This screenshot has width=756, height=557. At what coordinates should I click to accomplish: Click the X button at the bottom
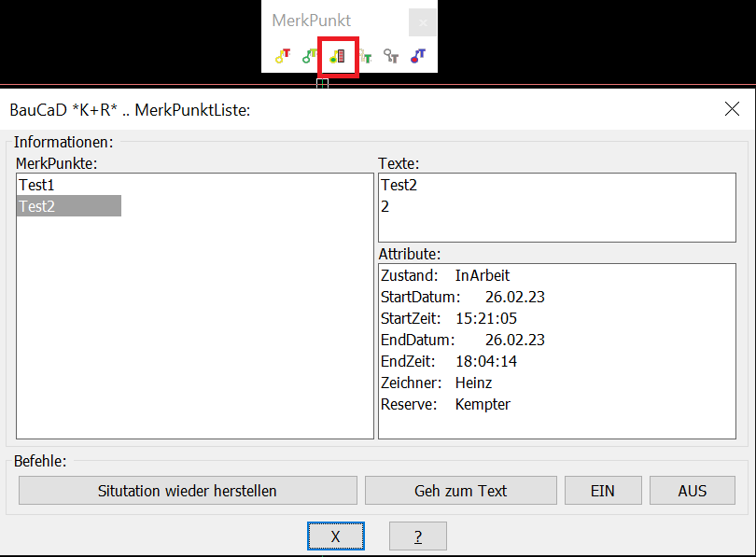click(x=336, y=536)
